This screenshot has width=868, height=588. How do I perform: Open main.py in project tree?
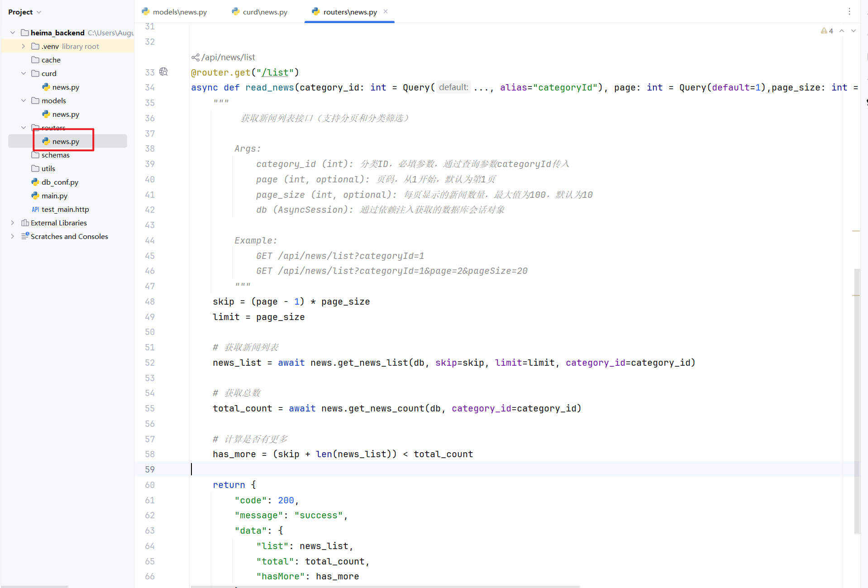click(54, 196)
